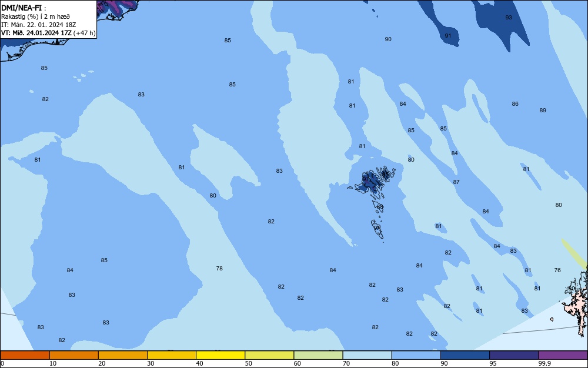The width and height of the screenshot is (588, 368).
Task: Click the '30' scale label
Action: 151,363
